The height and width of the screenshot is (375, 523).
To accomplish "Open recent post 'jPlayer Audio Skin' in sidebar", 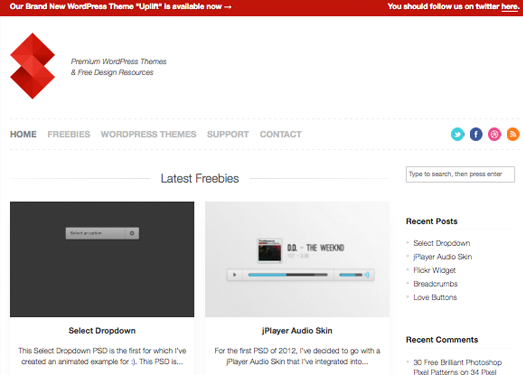I will tap(443, 257).
